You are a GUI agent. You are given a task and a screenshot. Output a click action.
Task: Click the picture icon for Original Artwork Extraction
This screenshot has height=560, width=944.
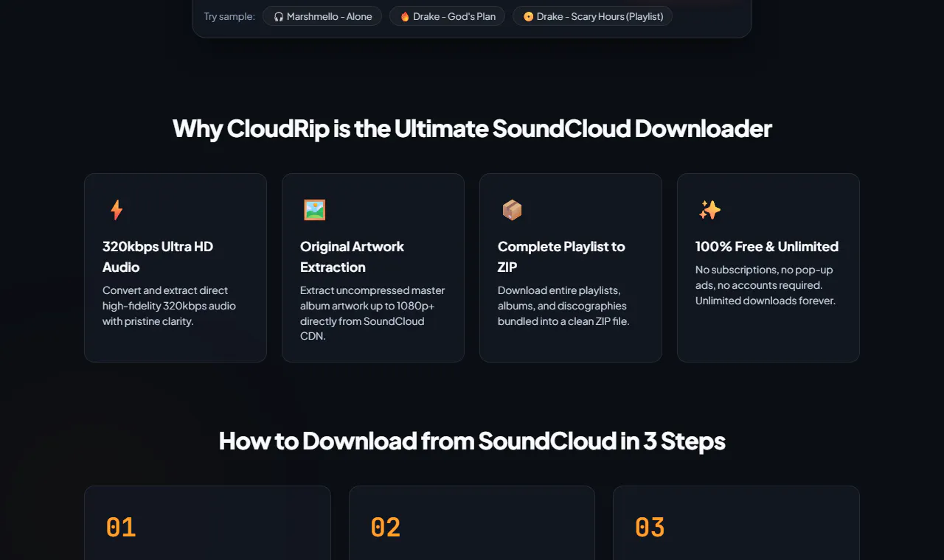(315, 210)
